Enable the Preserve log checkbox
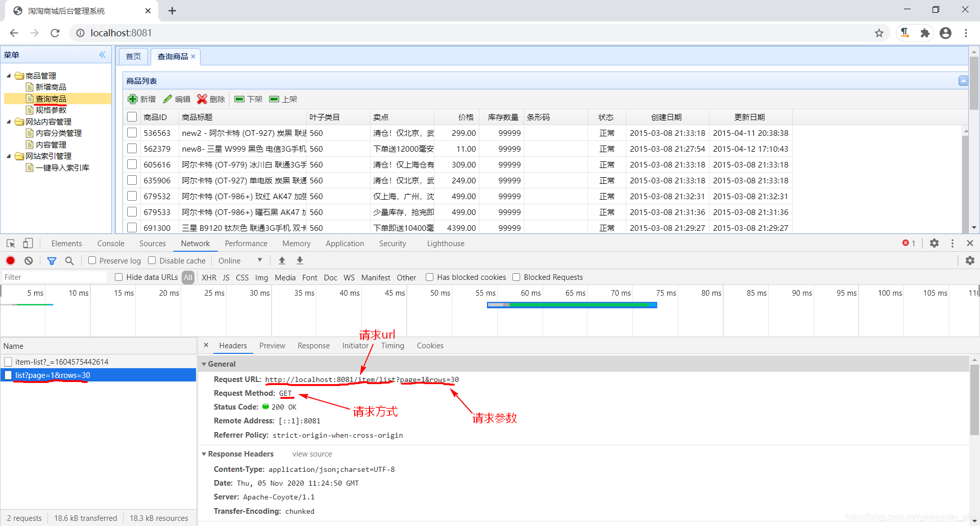The width and height of the screenshot is (980, 526). click(92, 260)
